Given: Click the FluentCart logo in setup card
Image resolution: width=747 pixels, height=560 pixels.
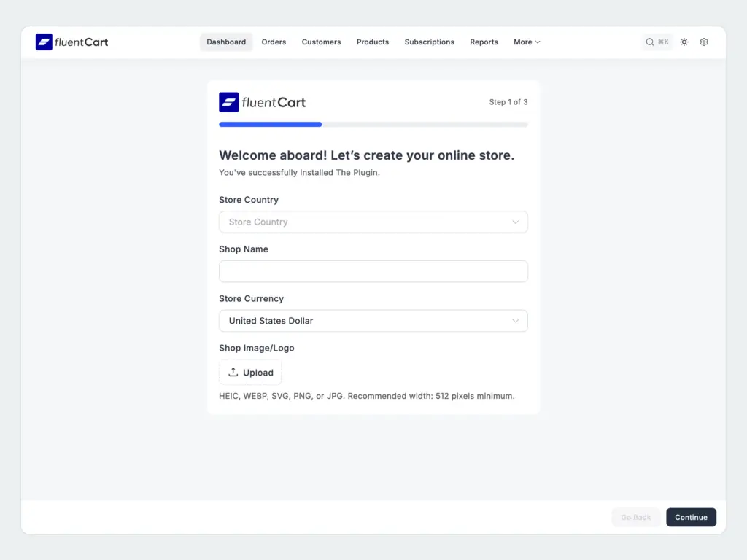Looking at the screenshot, I should click(x=262, y=102).
